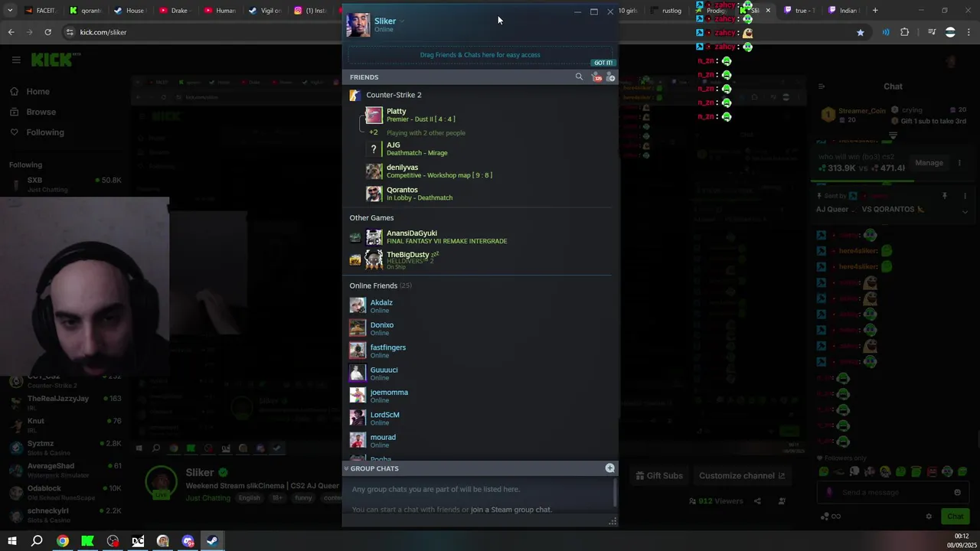Open TheRealJazzyJay channel in sidebar
Viewport: 980px width, 551px height.
click(64, 402)
